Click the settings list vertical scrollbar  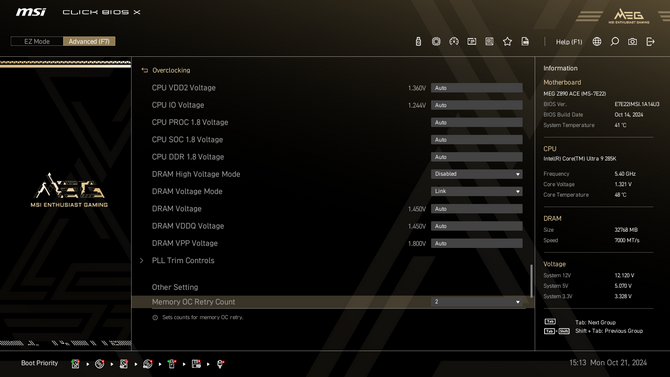531,280
